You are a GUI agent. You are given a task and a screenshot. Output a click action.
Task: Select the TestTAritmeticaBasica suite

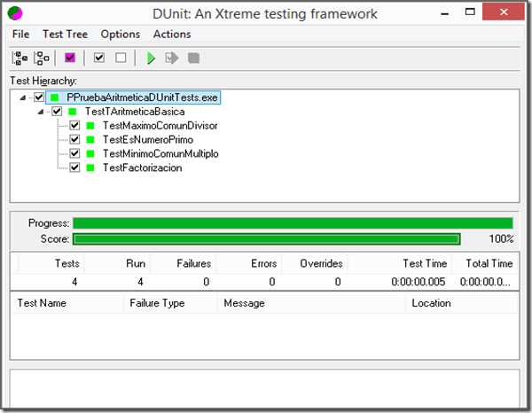tap(135, 112)
